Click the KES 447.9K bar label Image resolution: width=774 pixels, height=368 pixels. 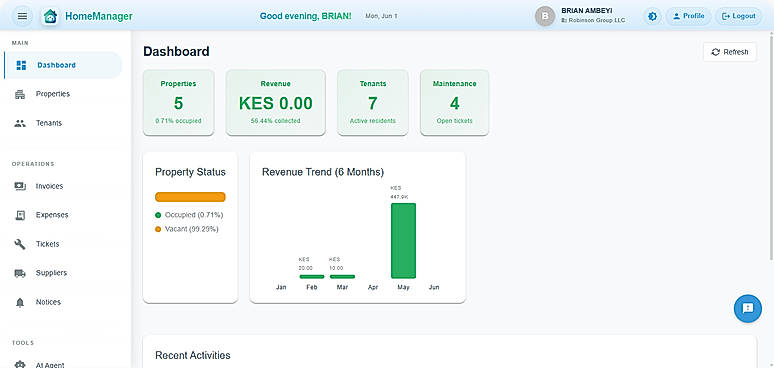click(399, 192)
